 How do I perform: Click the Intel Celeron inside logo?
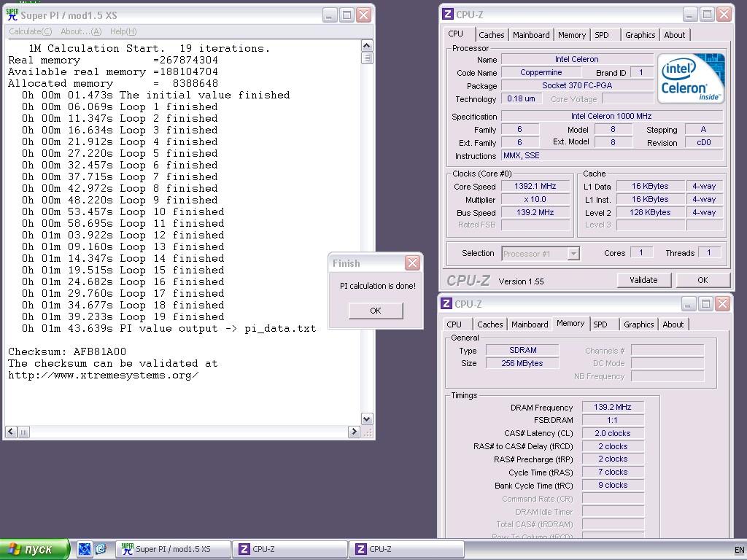(x=691, y=79)
